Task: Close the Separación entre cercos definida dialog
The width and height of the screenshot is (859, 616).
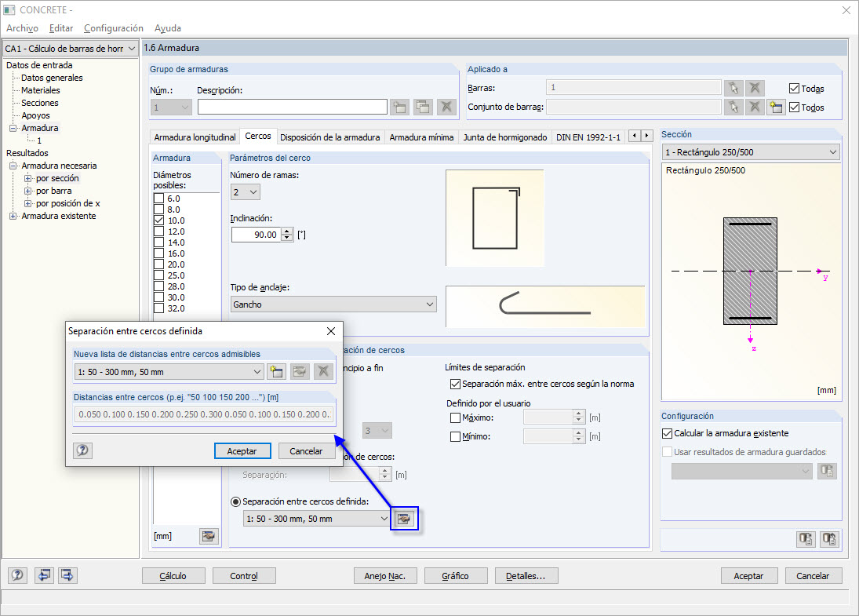Action: 331,331
